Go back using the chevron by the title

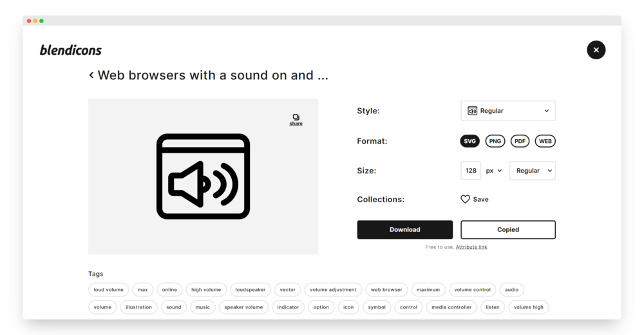[x=91, y=75]
